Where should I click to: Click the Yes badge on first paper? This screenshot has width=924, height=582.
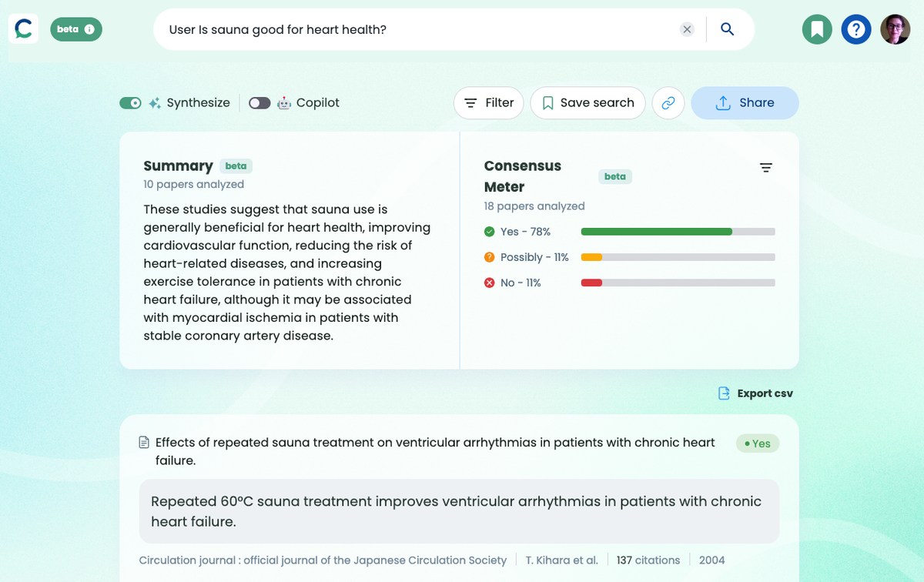point(758,443)
